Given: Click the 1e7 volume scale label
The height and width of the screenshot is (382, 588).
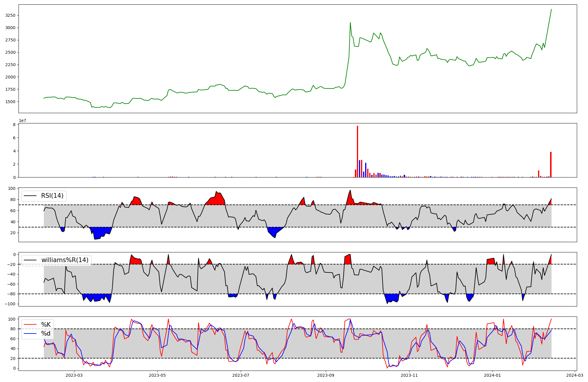Looking at the screenshot, I should [x=22, y=120].
